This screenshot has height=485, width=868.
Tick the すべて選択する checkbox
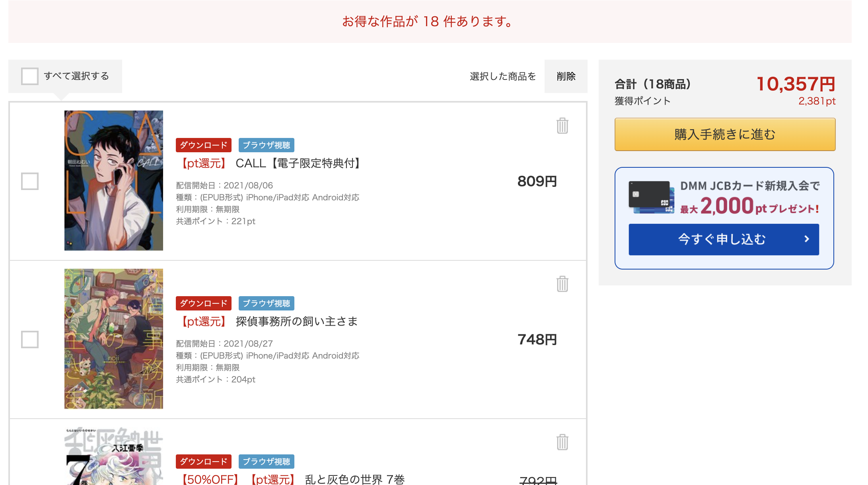click(30, 76)
